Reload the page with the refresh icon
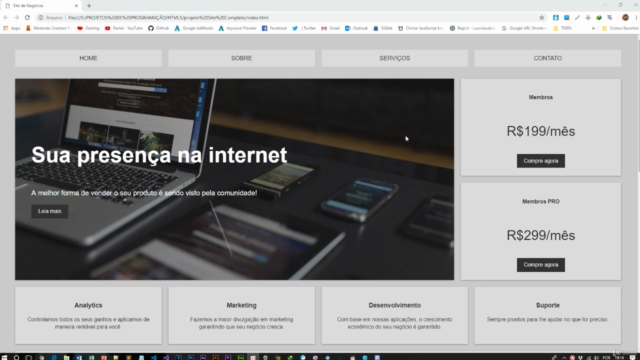The width and height of the screenshot is (640, 360). 27,18
